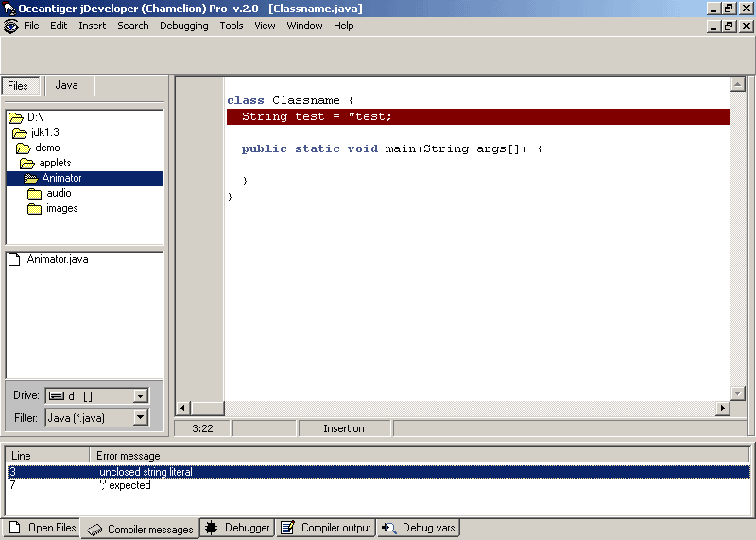Viewport: 756px width, 540px height.
Task: Click the images folder icon
Action: tap(35, 209)
